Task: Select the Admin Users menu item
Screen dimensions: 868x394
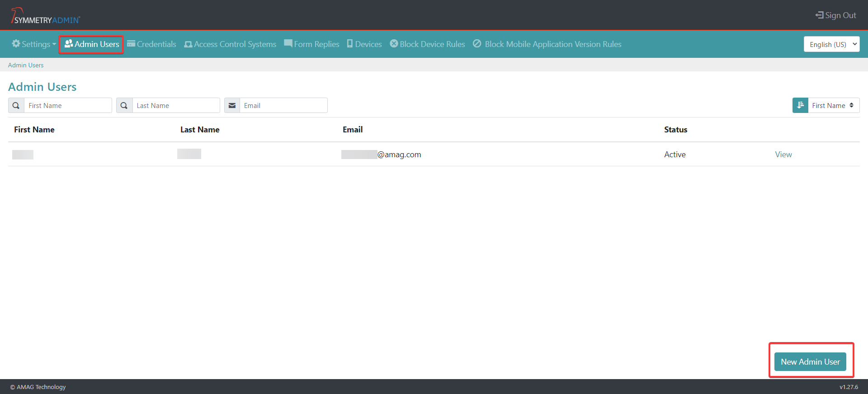Action: (91, 44)
